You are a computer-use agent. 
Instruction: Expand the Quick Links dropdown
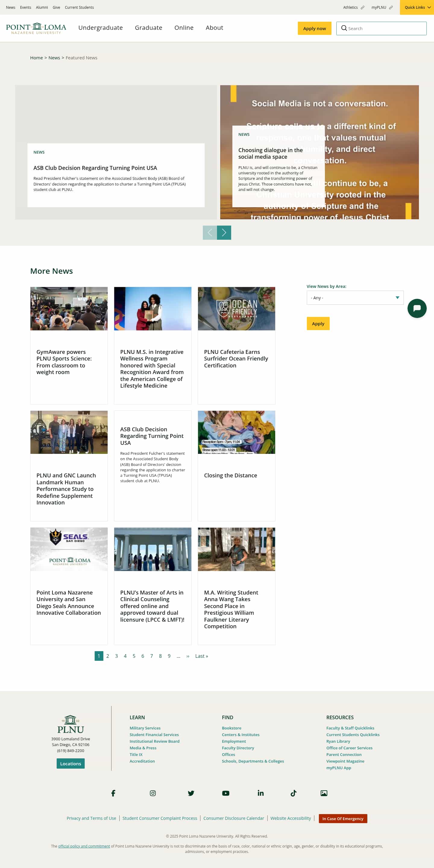click(417, 8)
